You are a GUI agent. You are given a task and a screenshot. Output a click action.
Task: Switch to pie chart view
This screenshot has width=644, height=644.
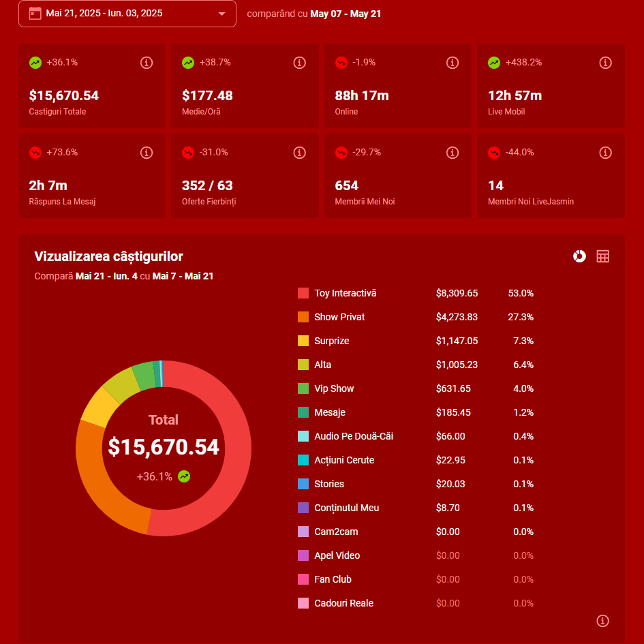[x=579, y=256]
